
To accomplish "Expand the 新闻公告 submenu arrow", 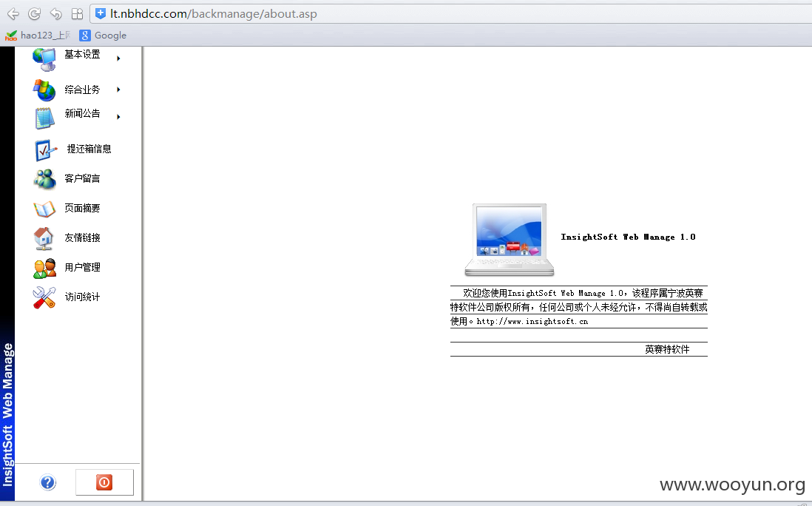I will (118, 117).
